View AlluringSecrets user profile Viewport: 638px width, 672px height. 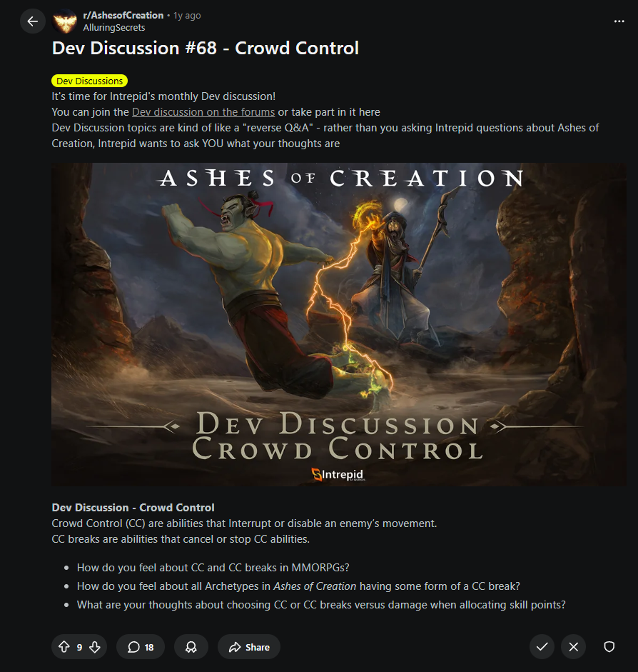(114, 27)
